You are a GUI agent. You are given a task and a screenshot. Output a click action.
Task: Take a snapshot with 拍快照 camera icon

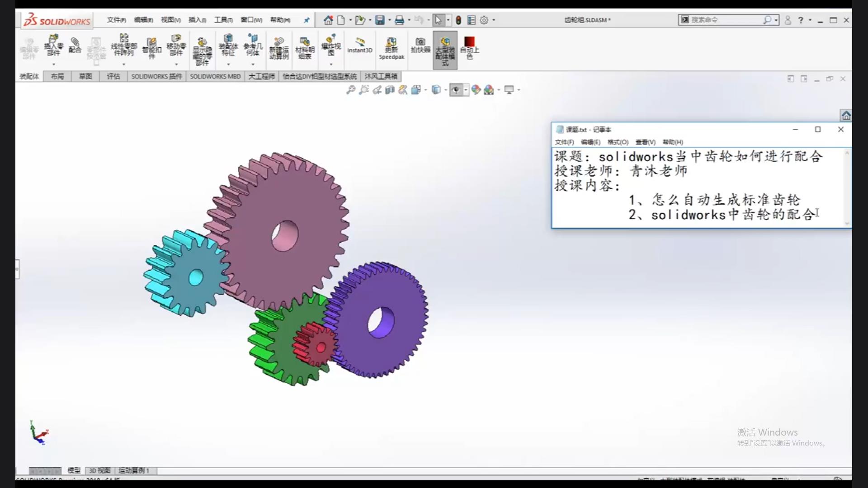click(420, 45)
